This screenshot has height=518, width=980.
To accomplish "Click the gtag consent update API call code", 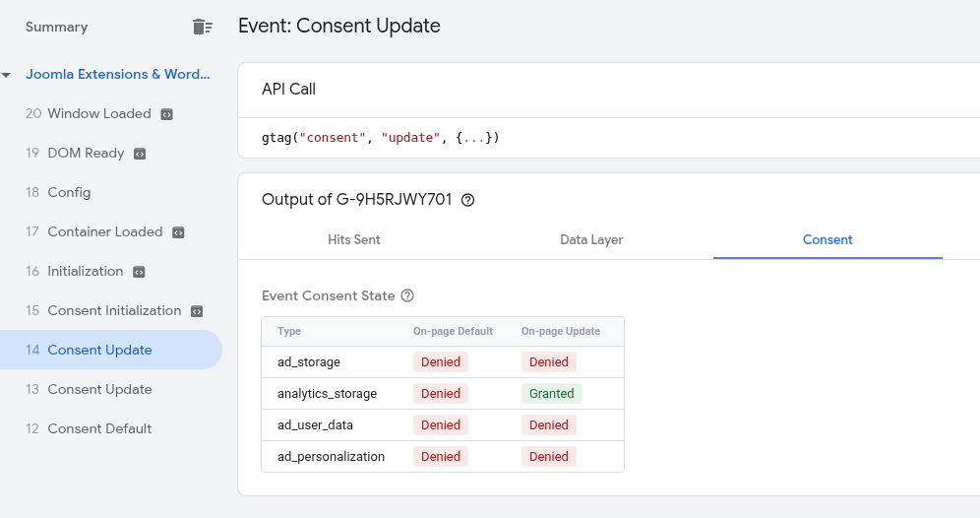I will [x=381, y=138].
